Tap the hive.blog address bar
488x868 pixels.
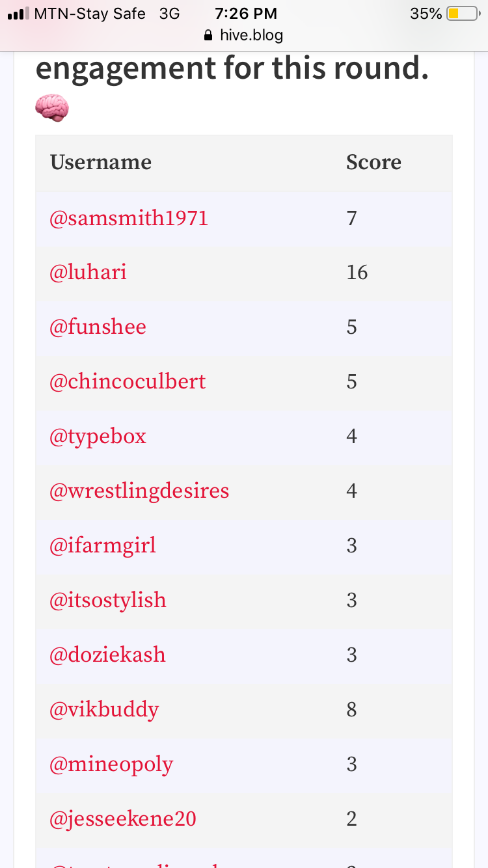tap(244, 35)
